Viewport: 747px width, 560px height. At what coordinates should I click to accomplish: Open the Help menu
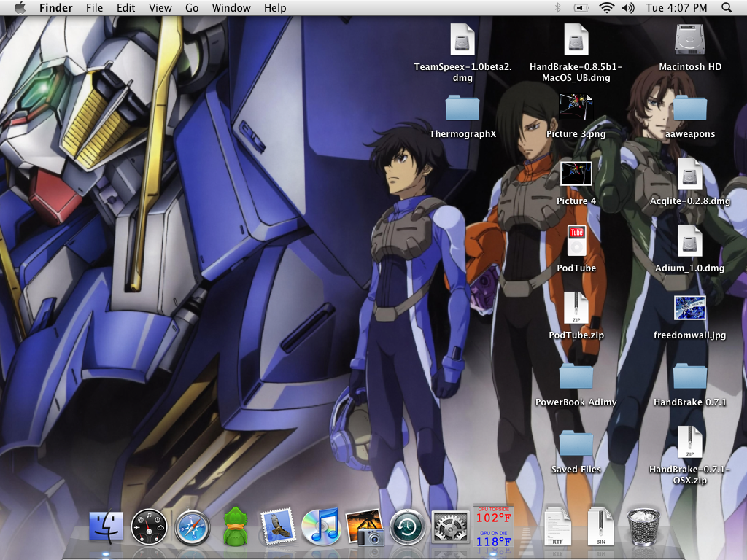pyautogui.click(x=275, y=7)
